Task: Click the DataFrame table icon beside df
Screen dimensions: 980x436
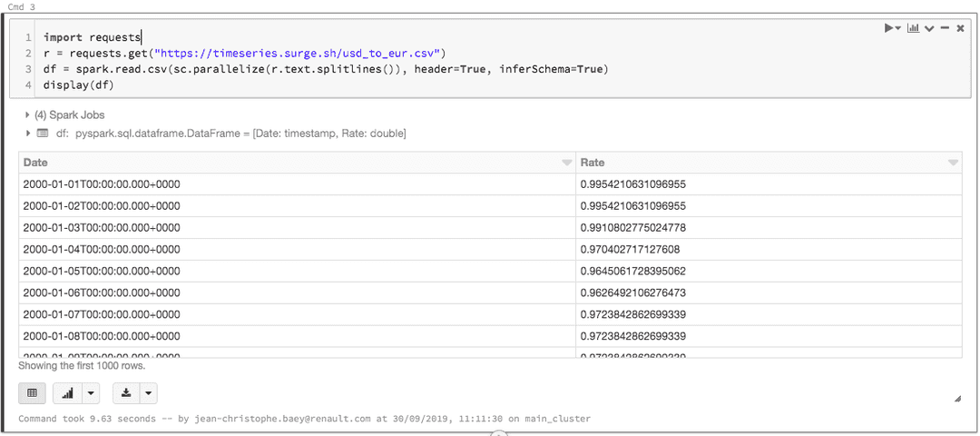Action: 42,134
